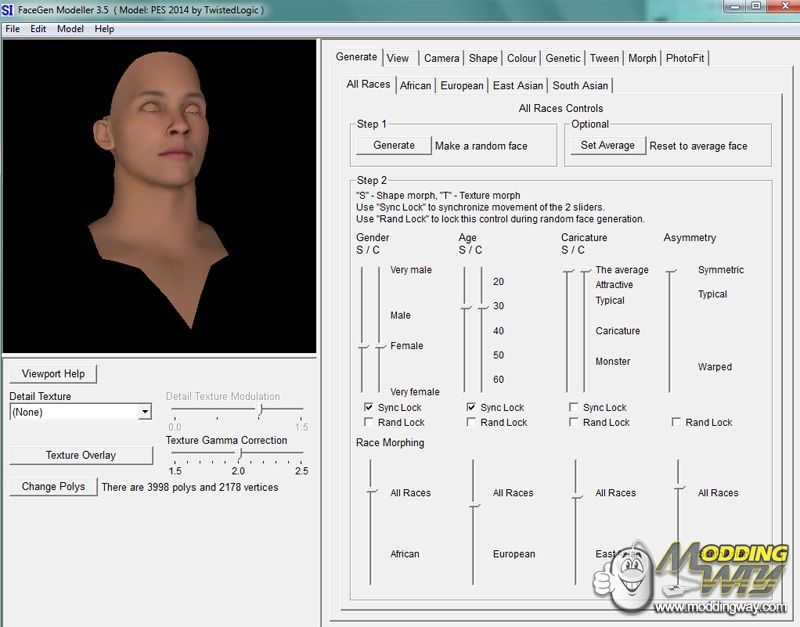
Task: Select the African race tab
Action: pos(415,86)
